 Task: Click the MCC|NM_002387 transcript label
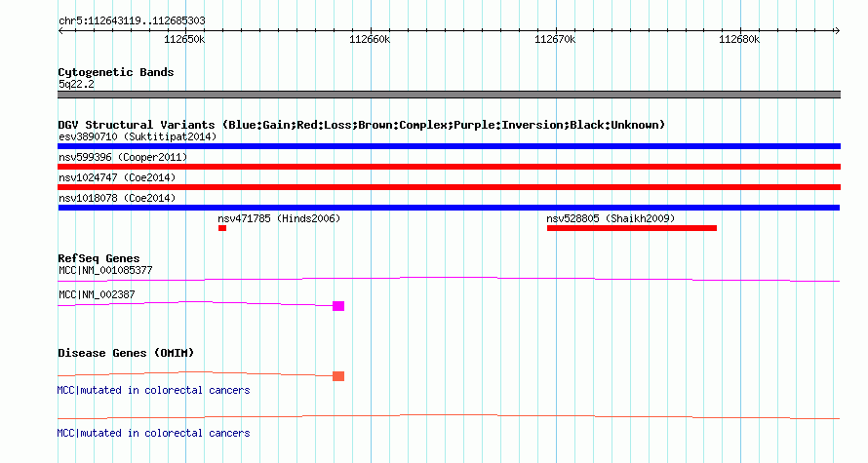pyautogui.click(x=97, y=294)
